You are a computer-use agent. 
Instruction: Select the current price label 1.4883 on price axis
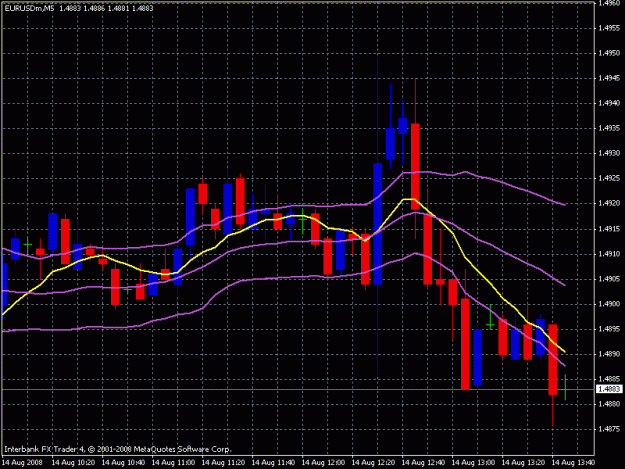(609, 389)
